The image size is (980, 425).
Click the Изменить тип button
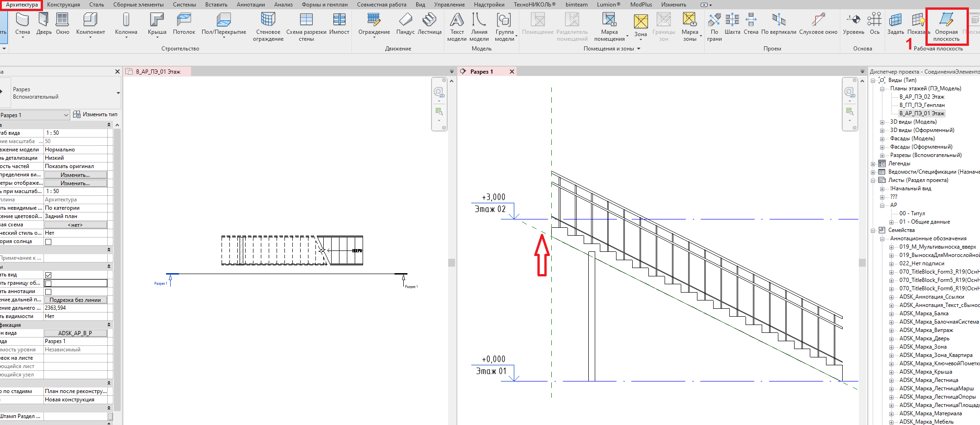coord(95,114)
